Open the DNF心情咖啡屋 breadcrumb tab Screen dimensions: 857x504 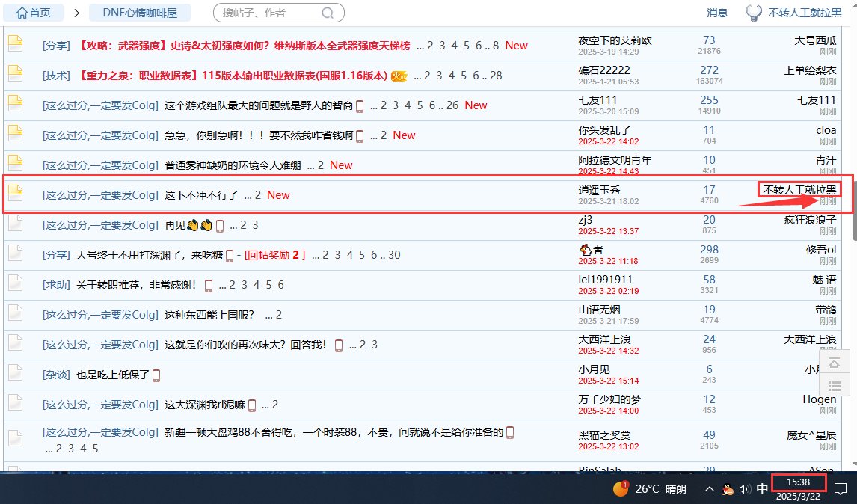tap(140, 13)
